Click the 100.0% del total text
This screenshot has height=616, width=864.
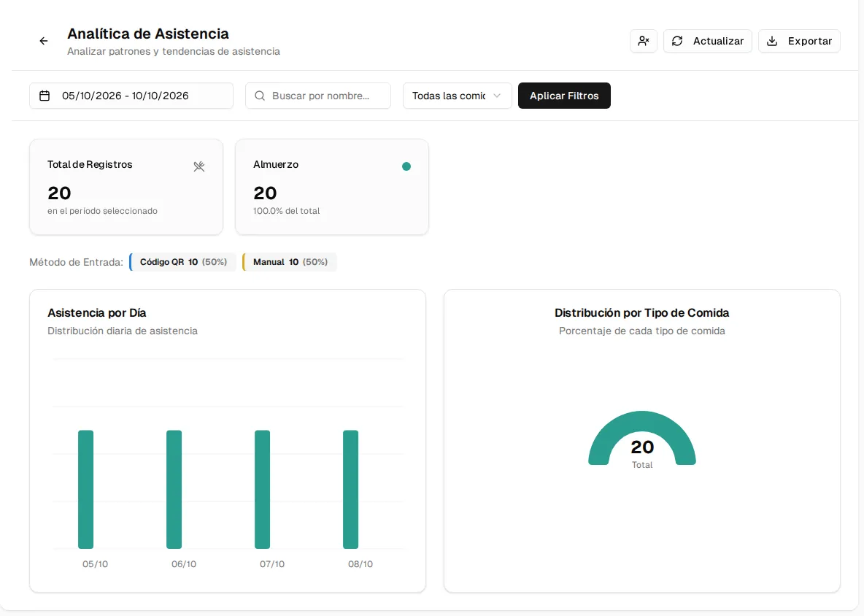287,211
